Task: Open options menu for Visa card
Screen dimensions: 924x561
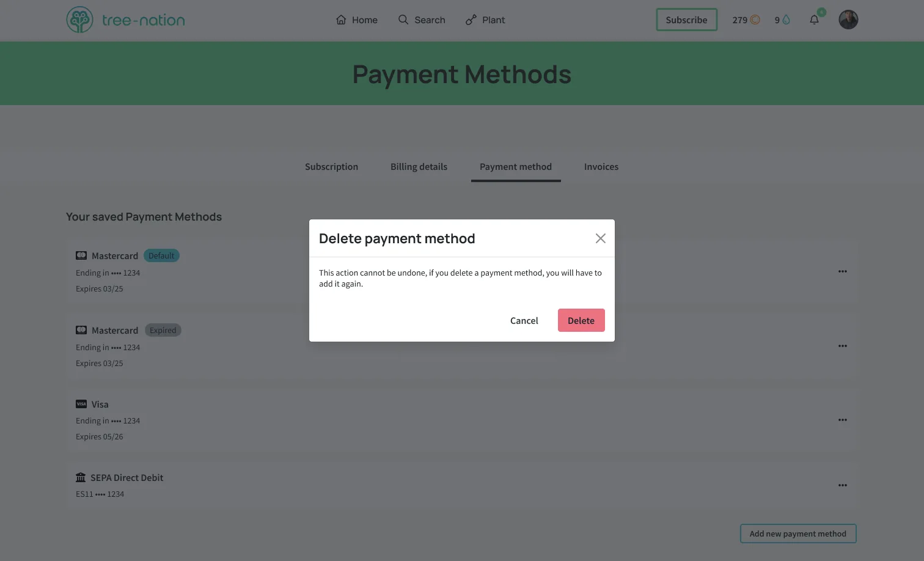Action: click(x=842, y=420)
